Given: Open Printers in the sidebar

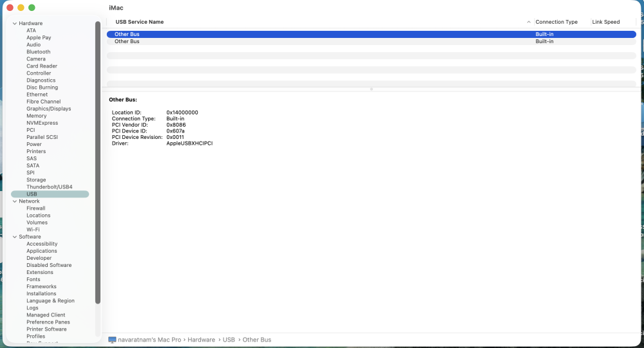Looking at the screenshot, I should (36, 151).
